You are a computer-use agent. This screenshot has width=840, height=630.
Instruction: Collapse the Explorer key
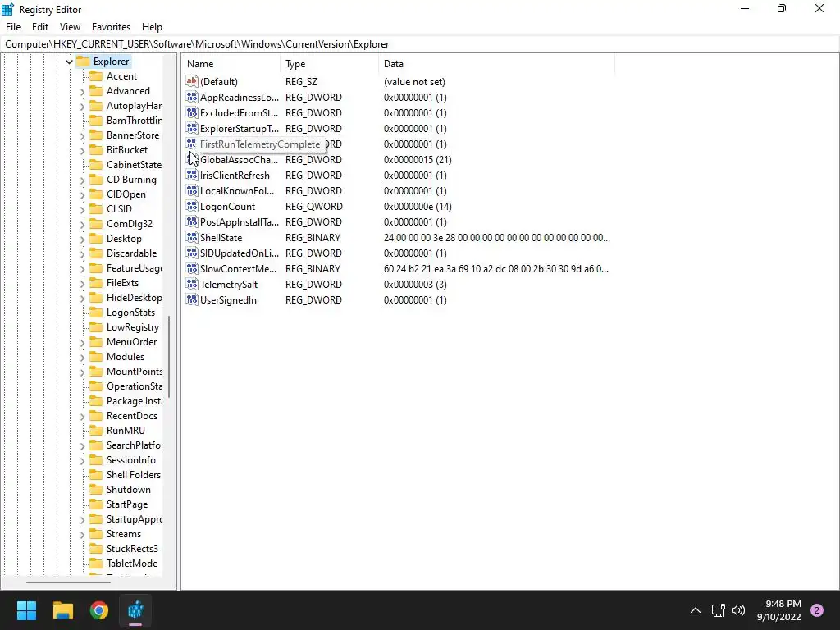69,62
